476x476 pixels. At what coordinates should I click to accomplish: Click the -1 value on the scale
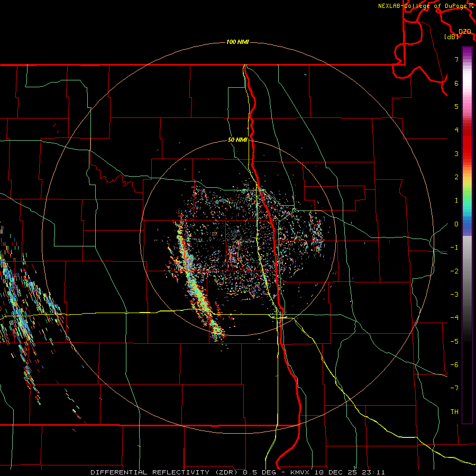click(x=454, y=248)
